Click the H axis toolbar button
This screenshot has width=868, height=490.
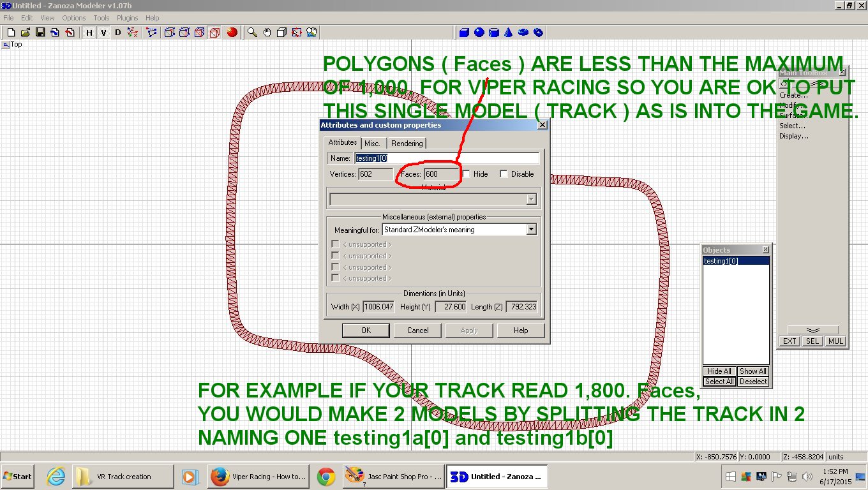coord(89,33)
